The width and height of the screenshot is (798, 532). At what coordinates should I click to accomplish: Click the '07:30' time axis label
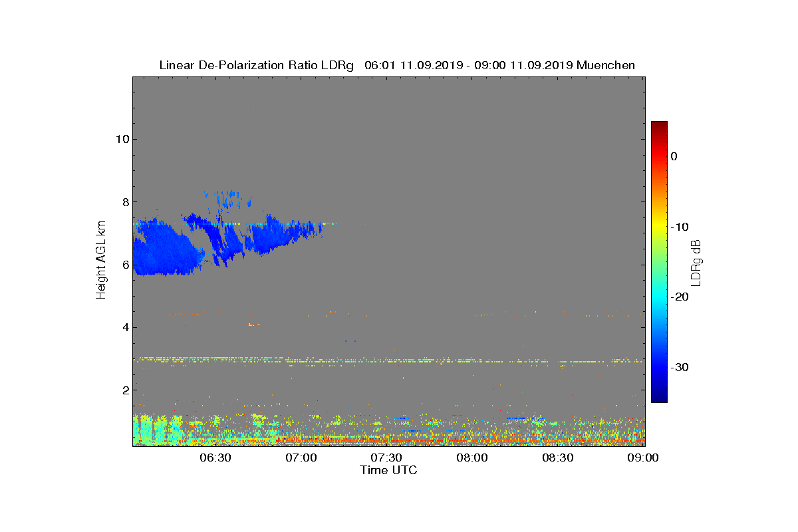click(x=387, y=458)
